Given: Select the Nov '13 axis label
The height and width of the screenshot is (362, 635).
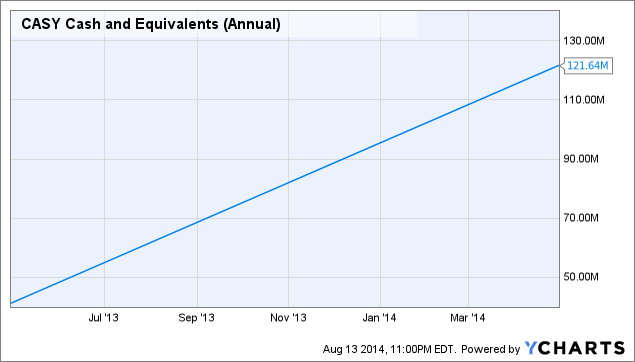Looking at the screenshot, I should pos(288,318).
